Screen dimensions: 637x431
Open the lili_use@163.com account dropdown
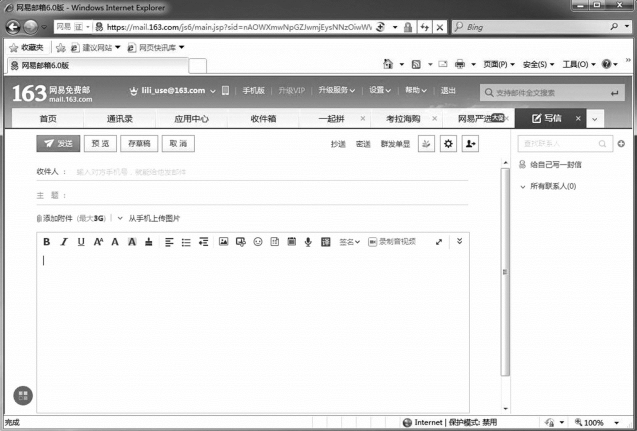(x=212, y=91)
